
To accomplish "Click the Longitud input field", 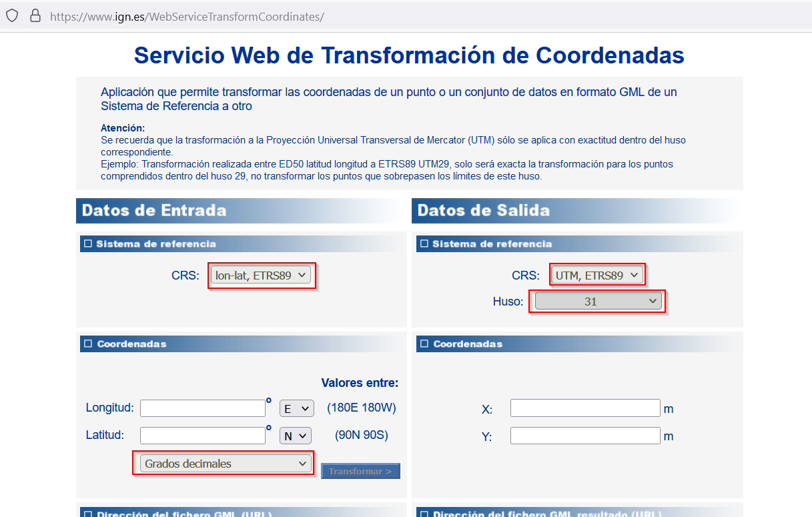I will 203,408.
